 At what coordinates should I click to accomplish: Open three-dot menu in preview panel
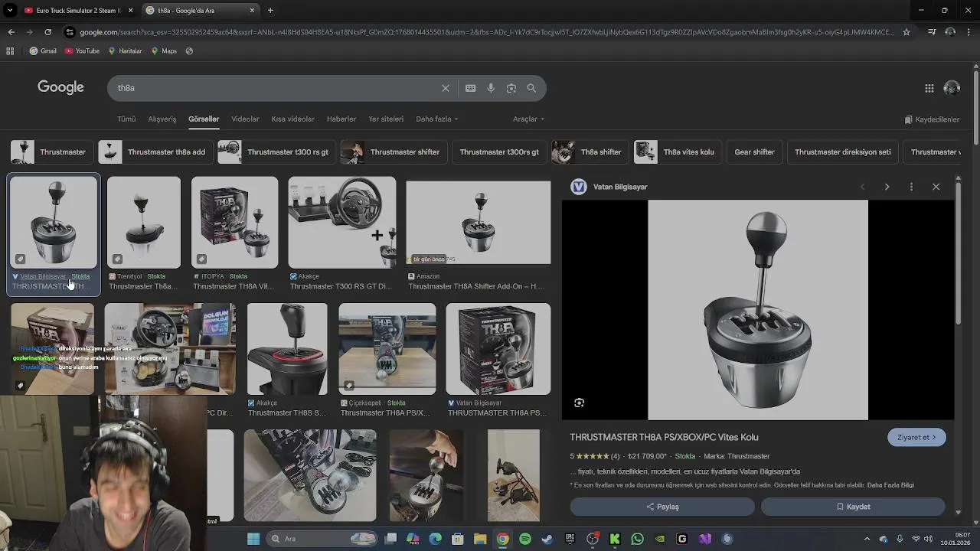click(911, 187)
